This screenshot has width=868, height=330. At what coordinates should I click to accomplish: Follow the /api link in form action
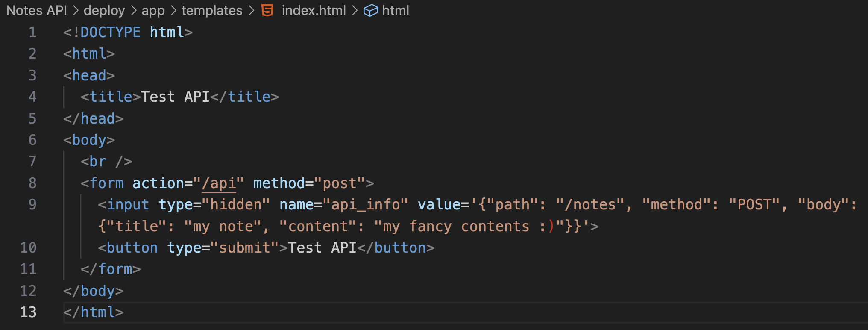point(219,183)
